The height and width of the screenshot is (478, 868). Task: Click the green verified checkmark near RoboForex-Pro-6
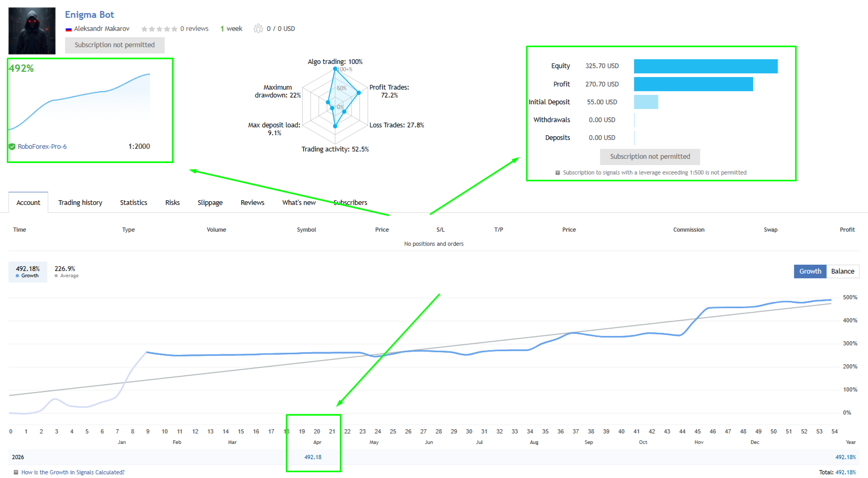[12, 147]
